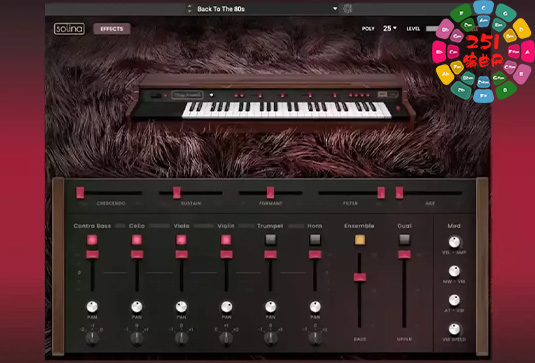Screen dimensions: 535x363
Task: Enable the Trumpet voice button
Action: [x=271, y=239]
